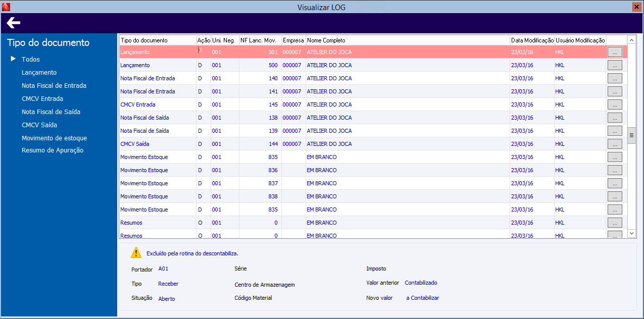Filter by Nota Fiscal de Entrada
The width and height of the screenshot is (644, 319).
coord(54,86)
